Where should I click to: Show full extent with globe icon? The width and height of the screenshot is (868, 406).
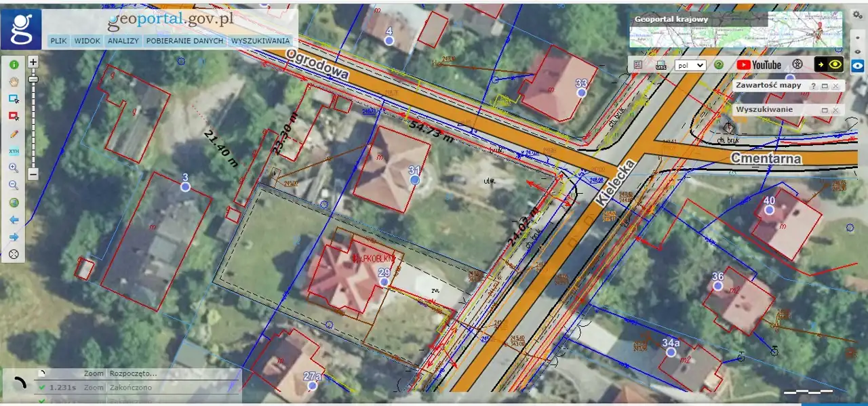[x=14, y=203]
